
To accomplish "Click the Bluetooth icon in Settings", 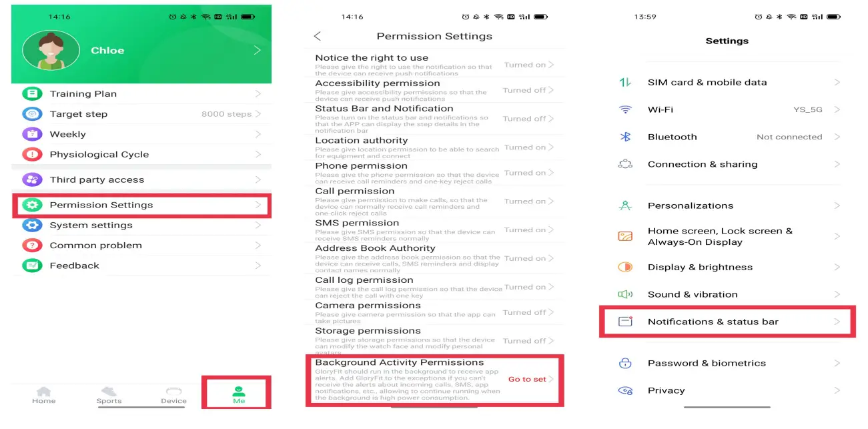I will (x=625, y=137).
